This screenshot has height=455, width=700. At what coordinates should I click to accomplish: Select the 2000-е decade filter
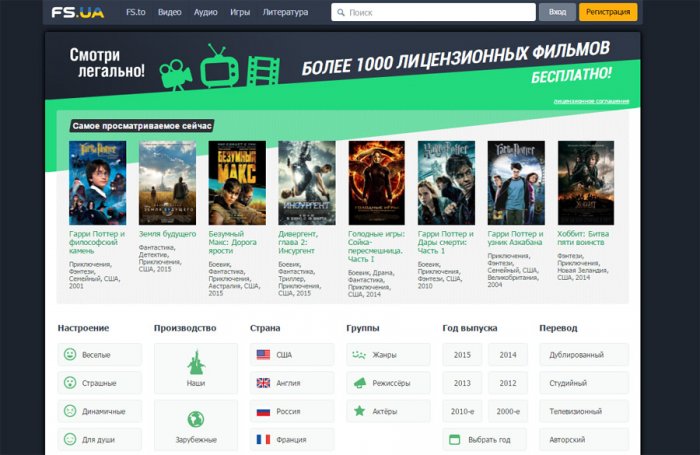point(508,411)
